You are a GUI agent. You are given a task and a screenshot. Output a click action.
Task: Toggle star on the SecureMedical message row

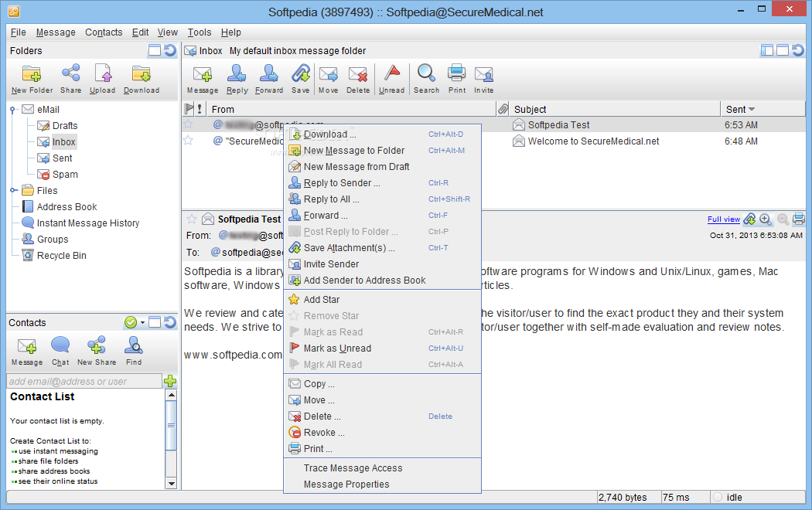(188, 141)
